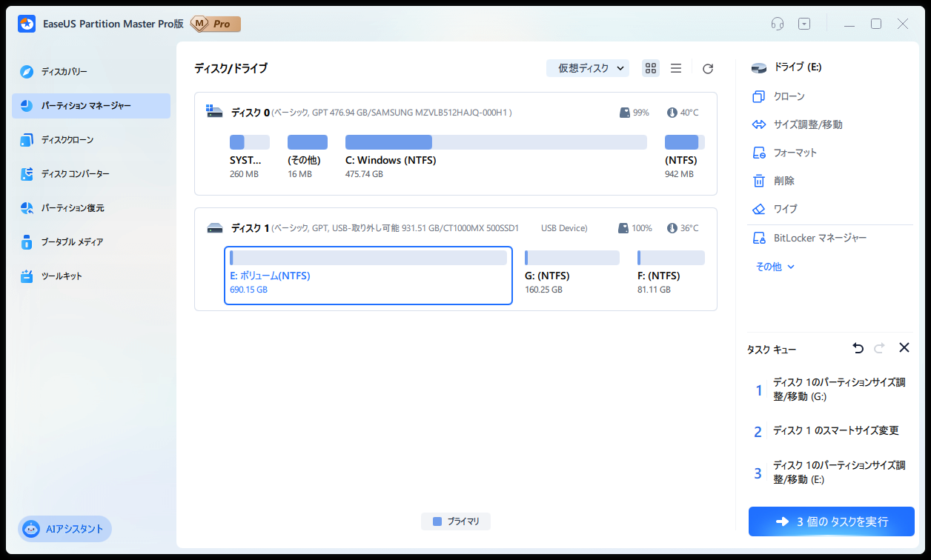Click the Pro edition badge
The image size is (931, 560).
click(216, 24)
